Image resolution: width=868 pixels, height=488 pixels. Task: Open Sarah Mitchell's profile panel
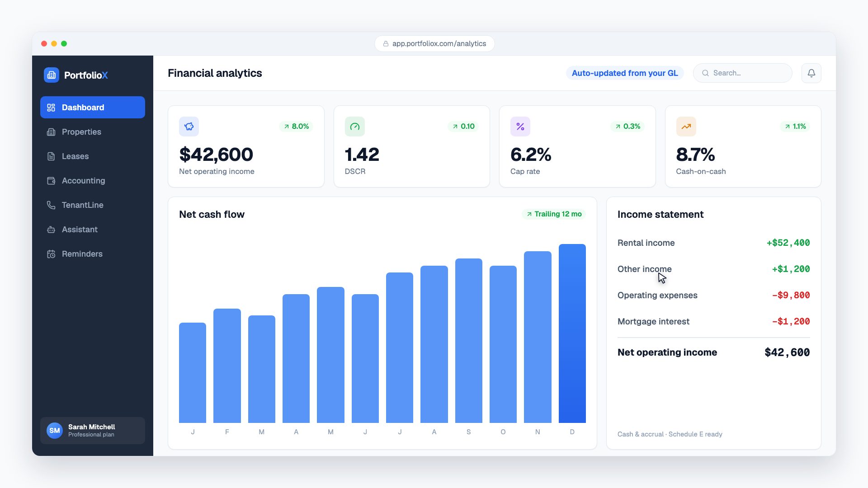coord(93,431)
